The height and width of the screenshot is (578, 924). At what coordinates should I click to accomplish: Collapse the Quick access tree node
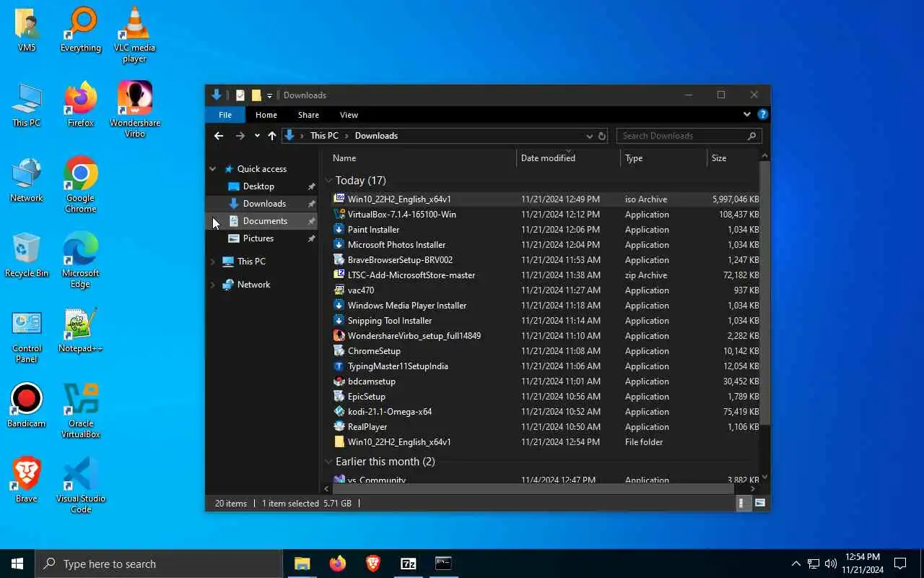pos(213,169)
